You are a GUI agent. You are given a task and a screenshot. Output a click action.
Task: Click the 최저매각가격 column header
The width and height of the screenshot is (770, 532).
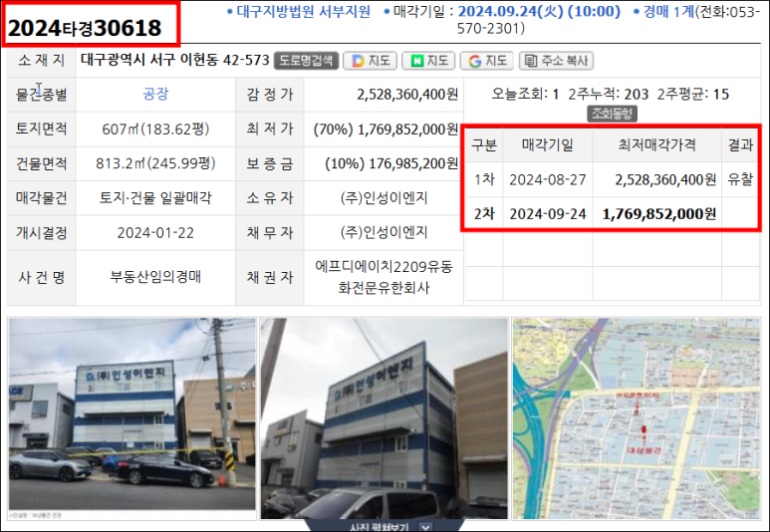coord(657,144)
